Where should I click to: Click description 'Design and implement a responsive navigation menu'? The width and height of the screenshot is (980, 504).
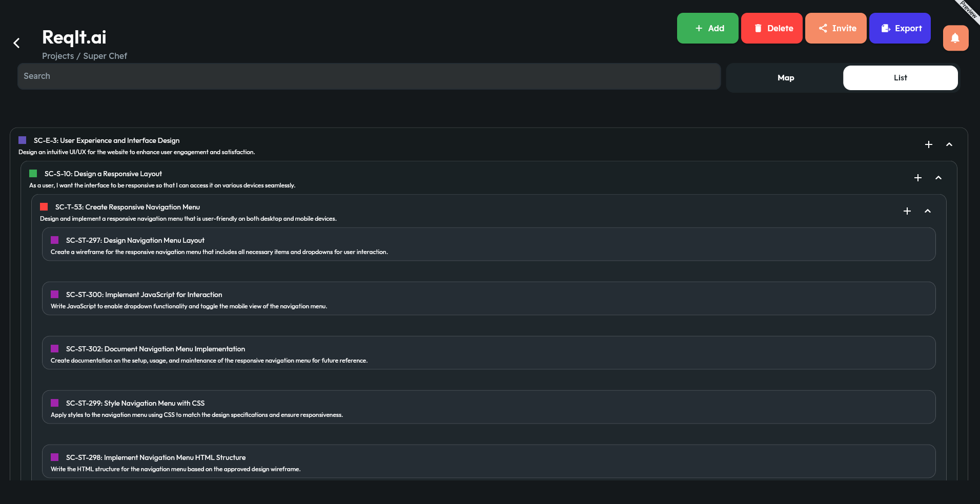click(188, 219)
